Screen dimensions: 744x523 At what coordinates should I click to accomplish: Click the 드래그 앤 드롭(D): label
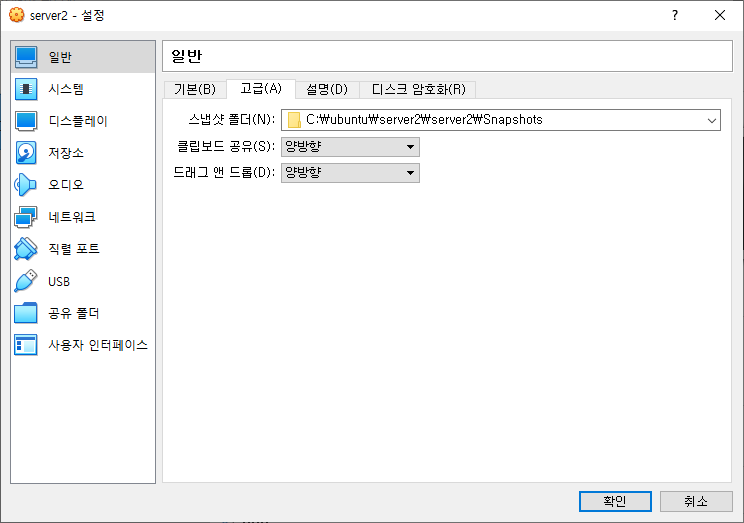(224, 172)
